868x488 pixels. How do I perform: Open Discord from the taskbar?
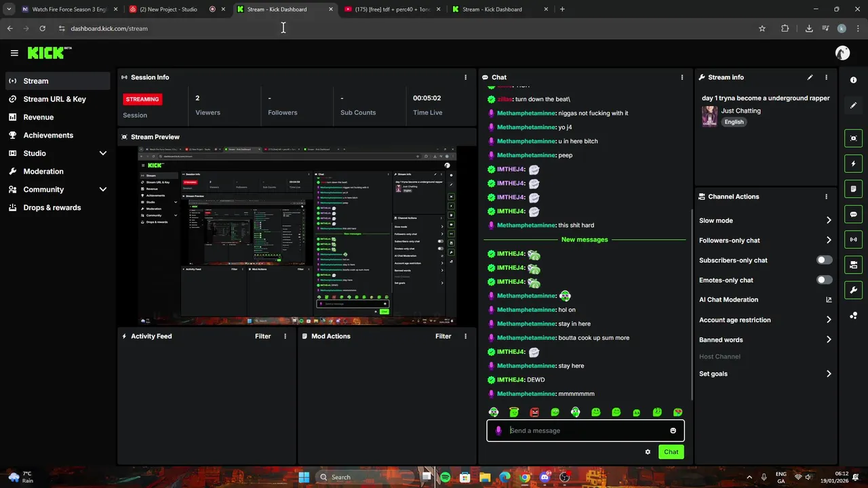click(545, 477)
